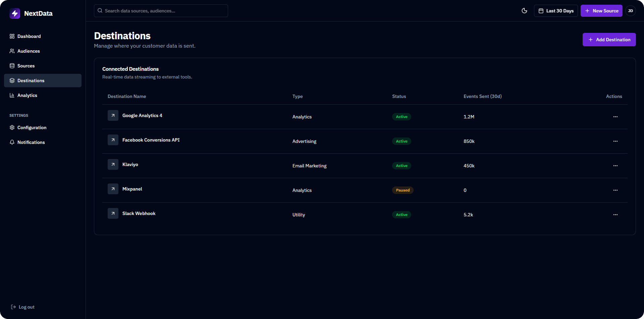Select Destinations in the sidebar
Screen dimensions: 644x319
tap(31, 81)
